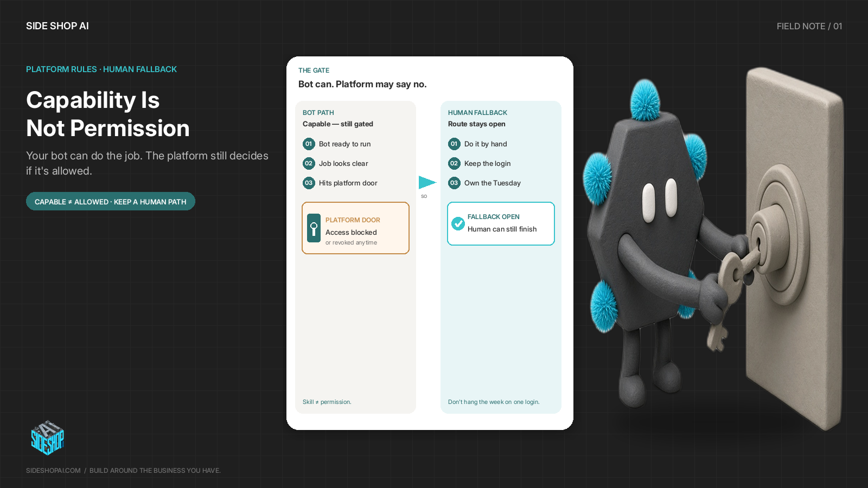Click the 'Capability Is Not Permission' headline
This screenshot has height=488, width=868.
click(x=108, y=114)
